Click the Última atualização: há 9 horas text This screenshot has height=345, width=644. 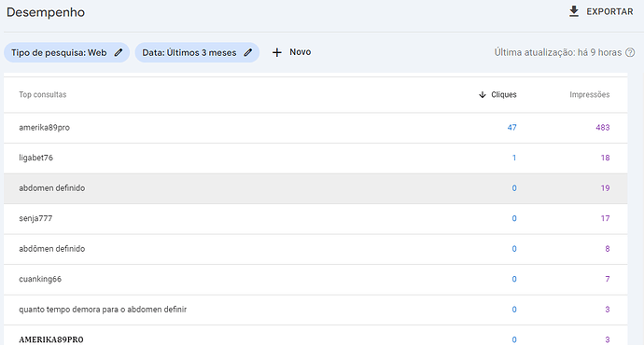[x=558, y=52]
